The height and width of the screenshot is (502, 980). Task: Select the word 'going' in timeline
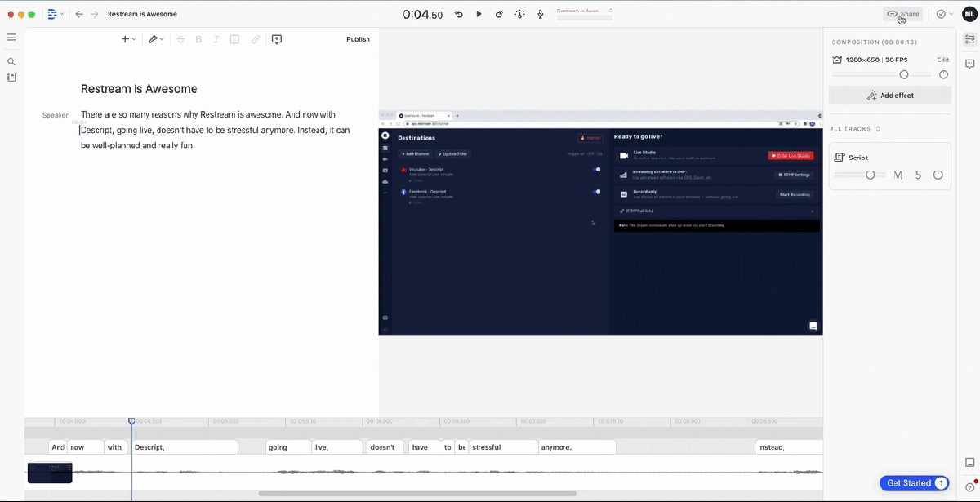pyautogui.click(x=288, y=447)
